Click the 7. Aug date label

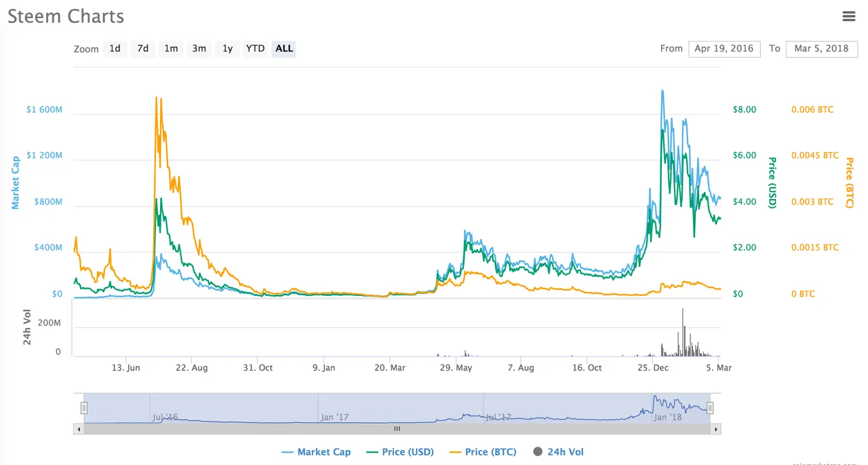click(521, 368)
